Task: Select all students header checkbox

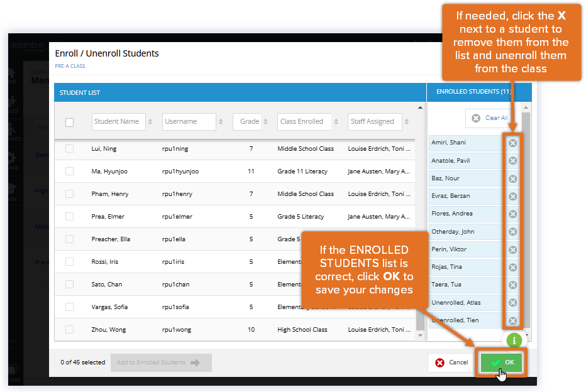Action: pos(70,122)
